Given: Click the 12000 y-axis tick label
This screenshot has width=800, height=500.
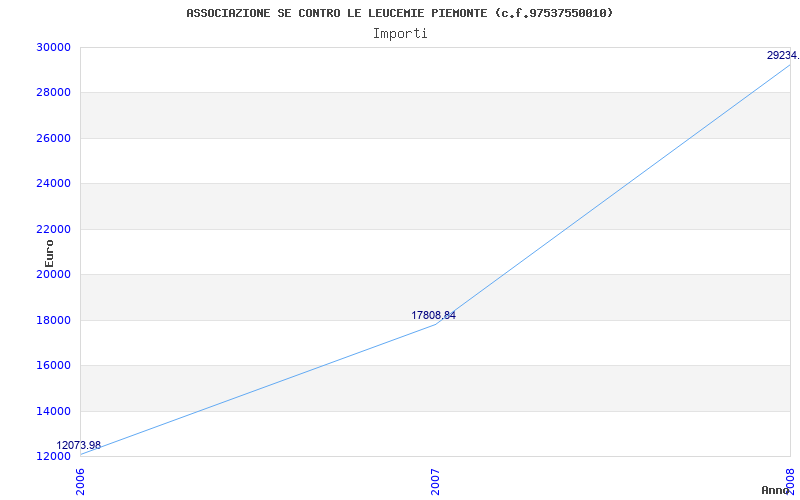Looking at the screenshot, I should tap(53, 457).
